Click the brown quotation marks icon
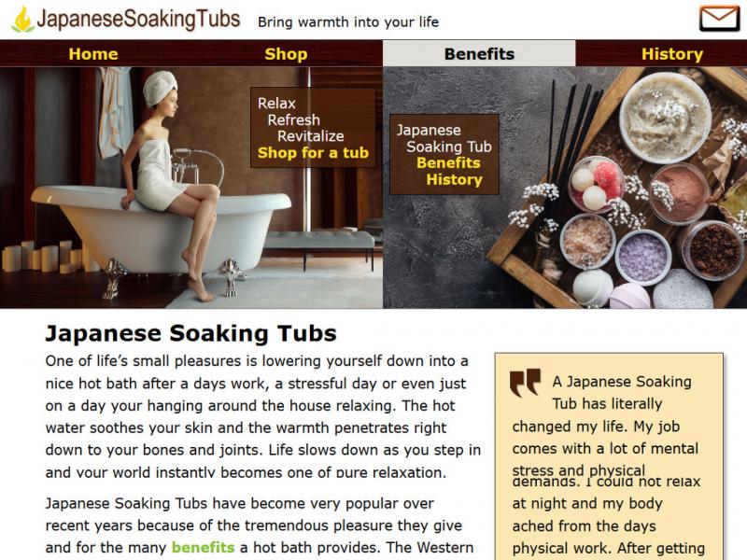Viewport: 747px width, 560px height. tap(525, 383)
